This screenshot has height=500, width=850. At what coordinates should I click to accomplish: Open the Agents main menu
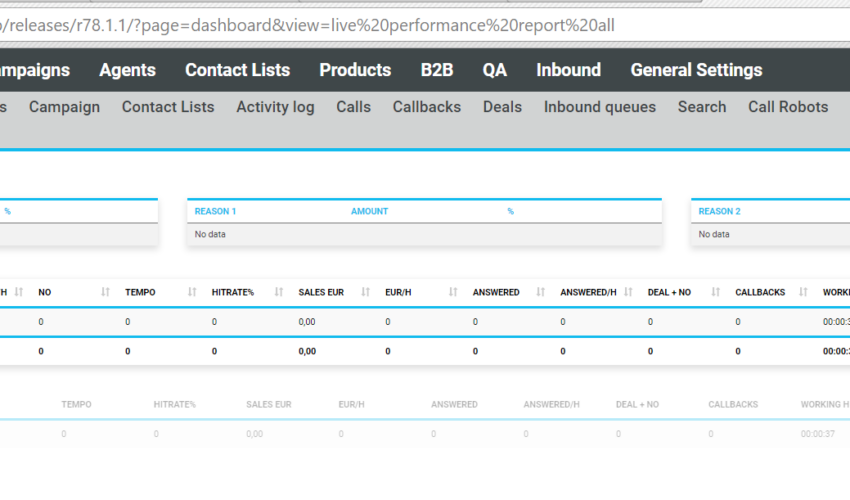pos(127,70)
